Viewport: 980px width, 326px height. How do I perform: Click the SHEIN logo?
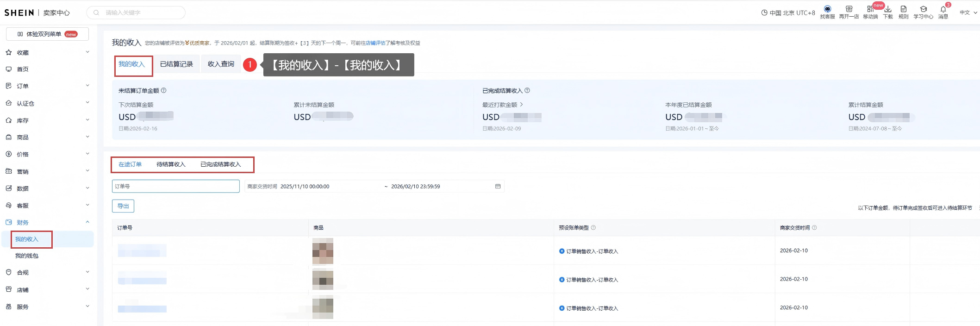click(x=19, y=13)
